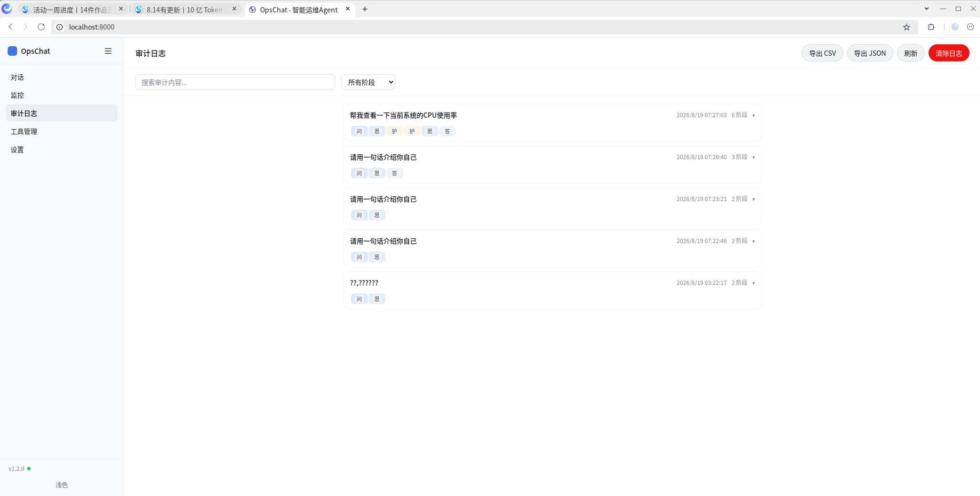Click the second '护' tag in CPU使用率 entry
Screen dimensions: 980x496
click(412, 132)
